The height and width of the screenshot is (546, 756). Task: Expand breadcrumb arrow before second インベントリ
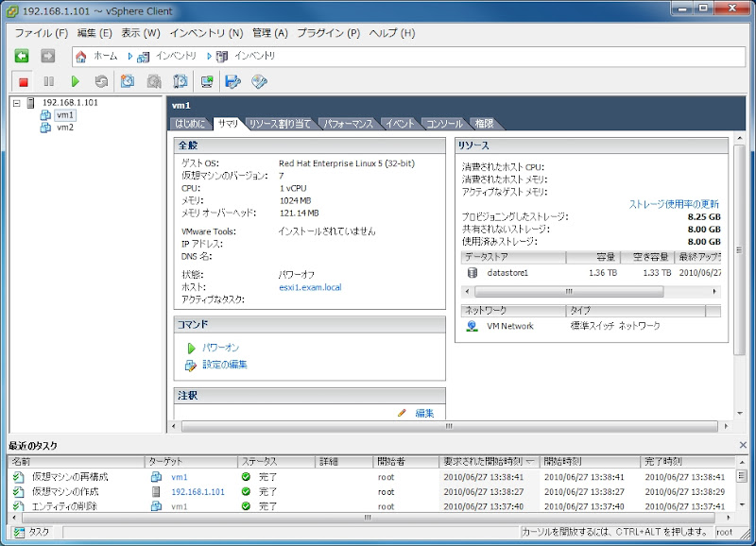click(209, 57)
